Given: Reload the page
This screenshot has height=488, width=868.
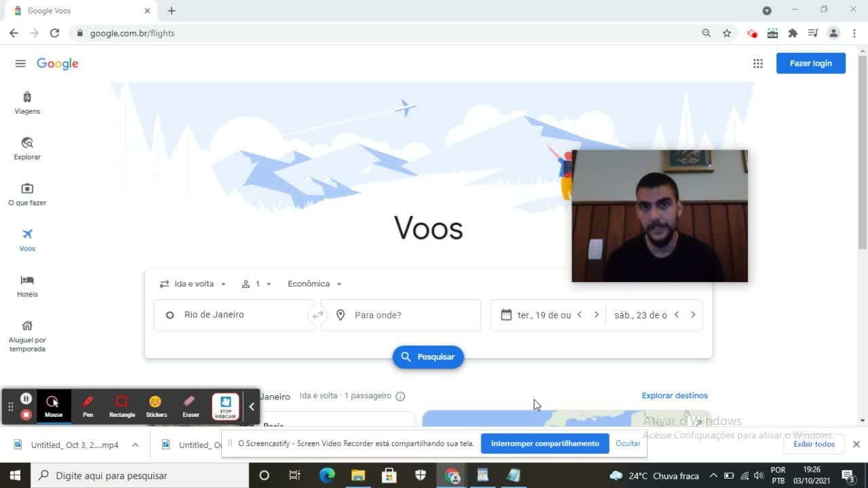Looking at the screenshot, I should 55,33.
